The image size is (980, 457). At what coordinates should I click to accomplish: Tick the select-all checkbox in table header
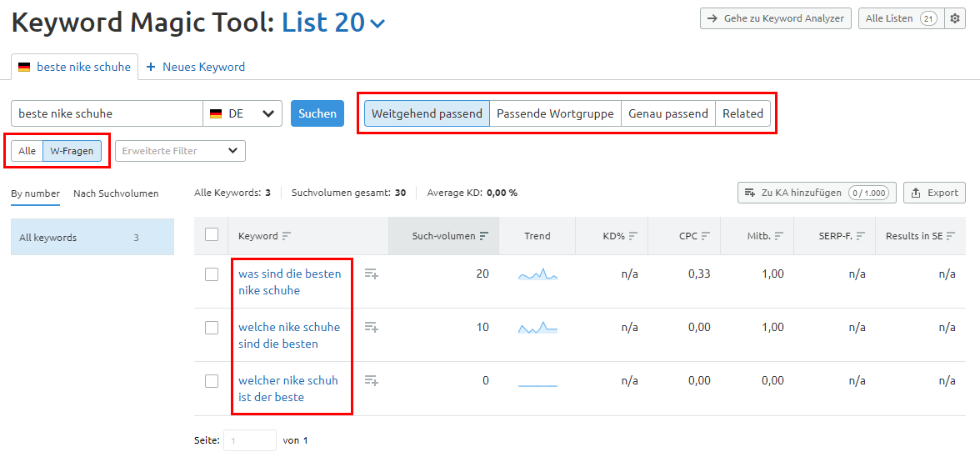(212, 234)
